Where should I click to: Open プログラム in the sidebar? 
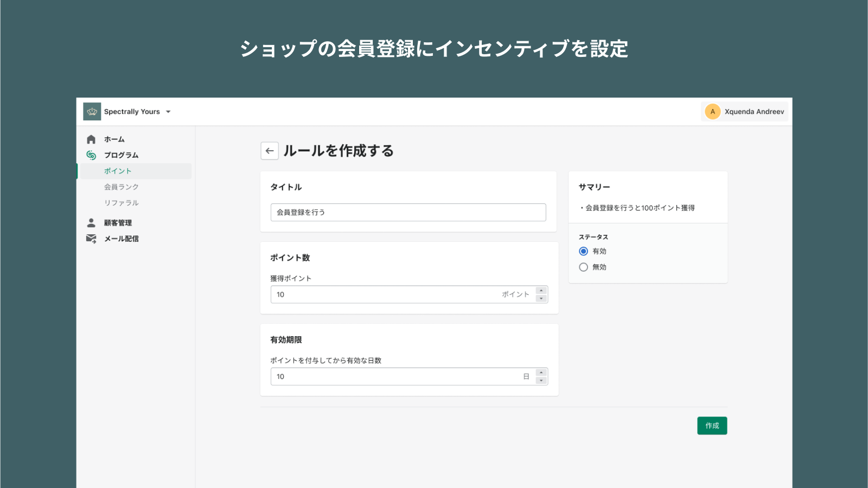coord(122,155)
